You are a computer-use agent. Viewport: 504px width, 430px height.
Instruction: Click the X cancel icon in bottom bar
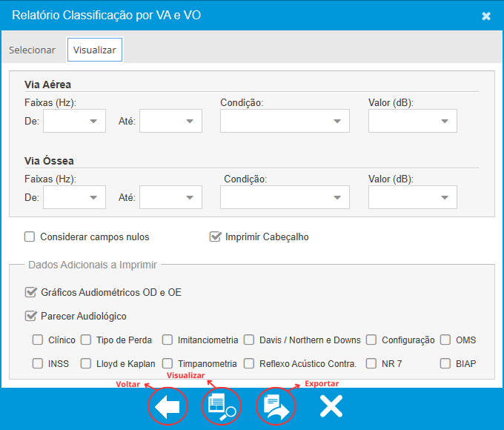click(x=331, y=407)
